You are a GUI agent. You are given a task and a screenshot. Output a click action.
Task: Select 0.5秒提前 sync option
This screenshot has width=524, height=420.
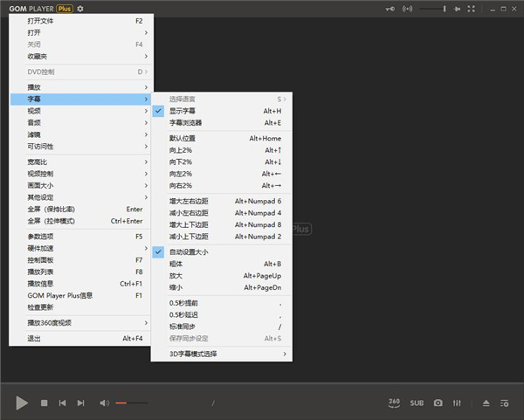pos(222,303)
